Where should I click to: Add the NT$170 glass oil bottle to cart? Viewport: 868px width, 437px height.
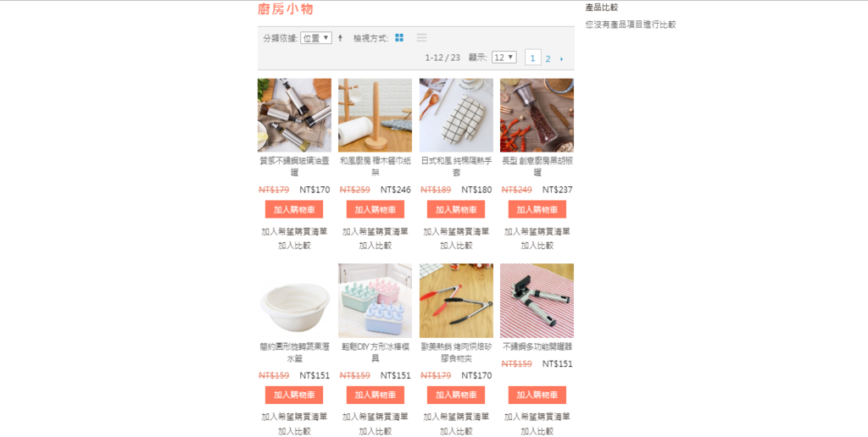294,210
